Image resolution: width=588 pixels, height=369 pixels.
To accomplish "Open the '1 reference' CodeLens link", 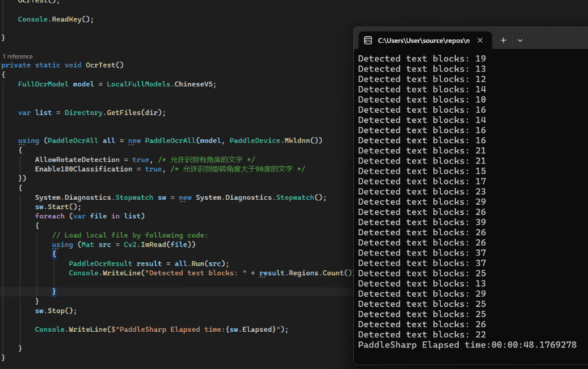I will click(x=17, y=56).
